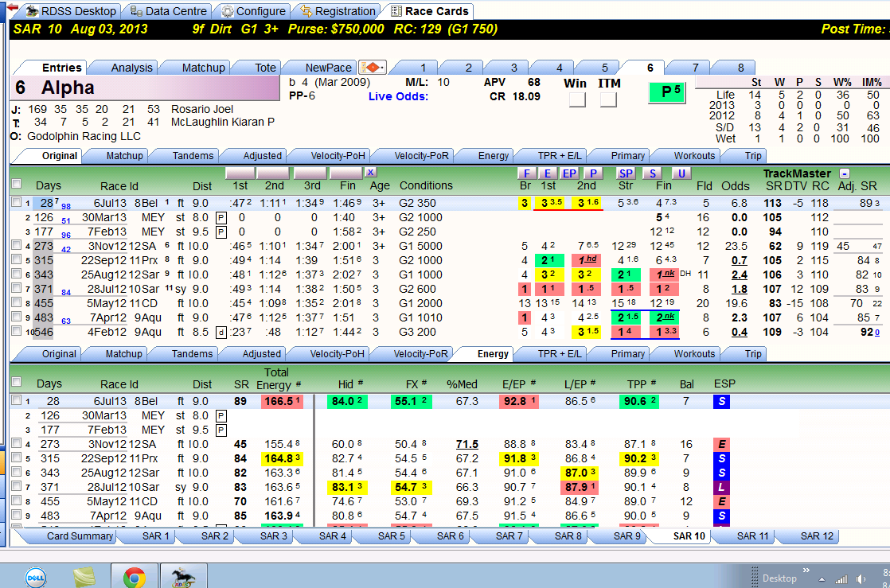This screenshot has height=588, width=890.
Task: Click the P marker on 30Mar13 MEY original row
Action: pos(221,217)
